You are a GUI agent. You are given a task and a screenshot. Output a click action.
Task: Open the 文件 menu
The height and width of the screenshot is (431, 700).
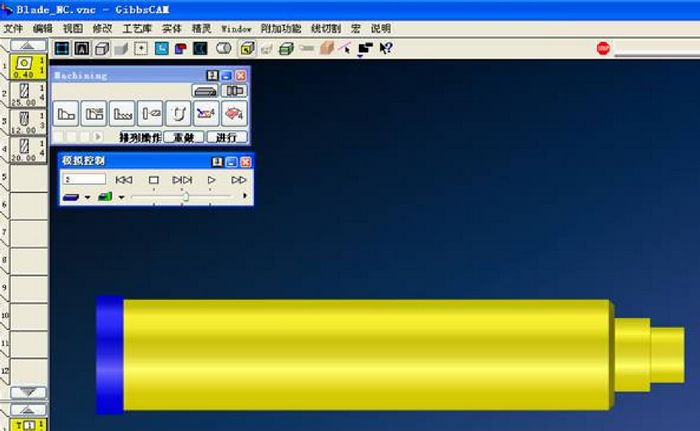(x=13, y=29)
